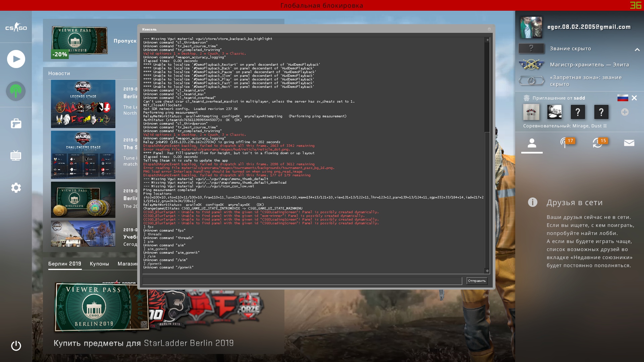Open the broadcast lobbies tab with badge 17

[x=567, y=143]
